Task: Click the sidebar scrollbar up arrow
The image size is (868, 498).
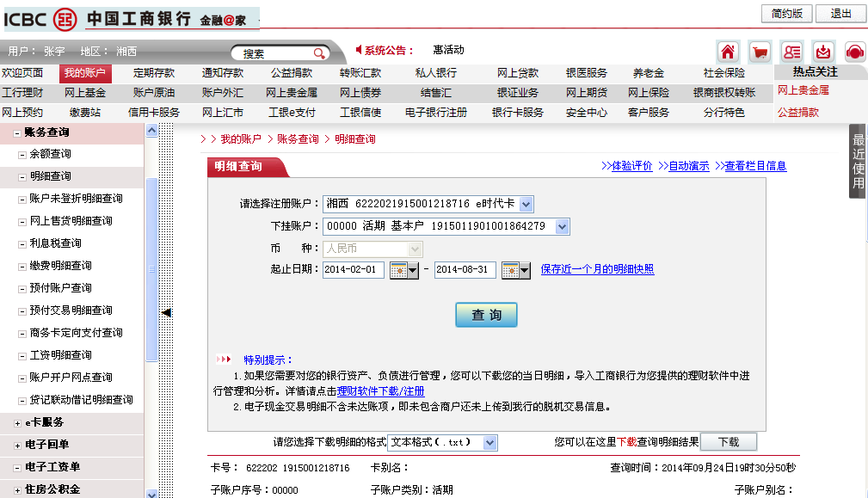Action: pos(151,131)
